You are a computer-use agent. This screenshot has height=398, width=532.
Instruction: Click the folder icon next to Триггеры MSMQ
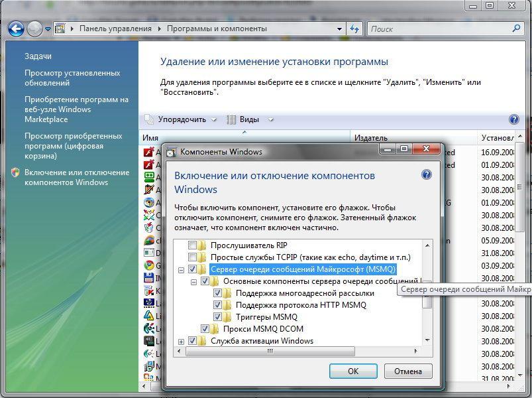click(x=229, y=317)
